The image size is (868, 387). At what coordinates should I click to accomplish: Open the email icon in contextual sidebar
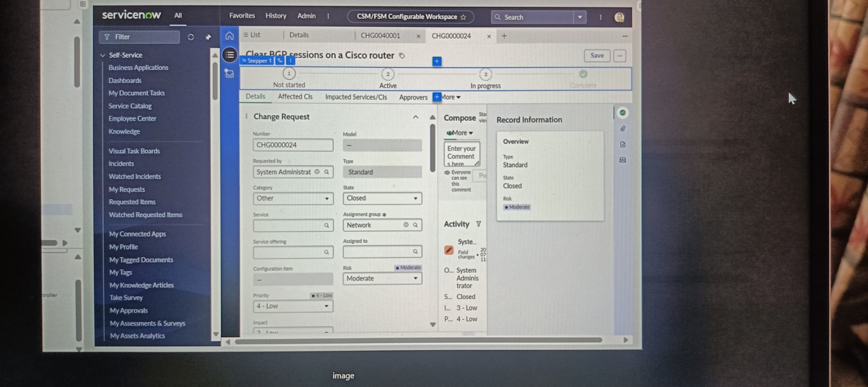click(x=623, y=160)
